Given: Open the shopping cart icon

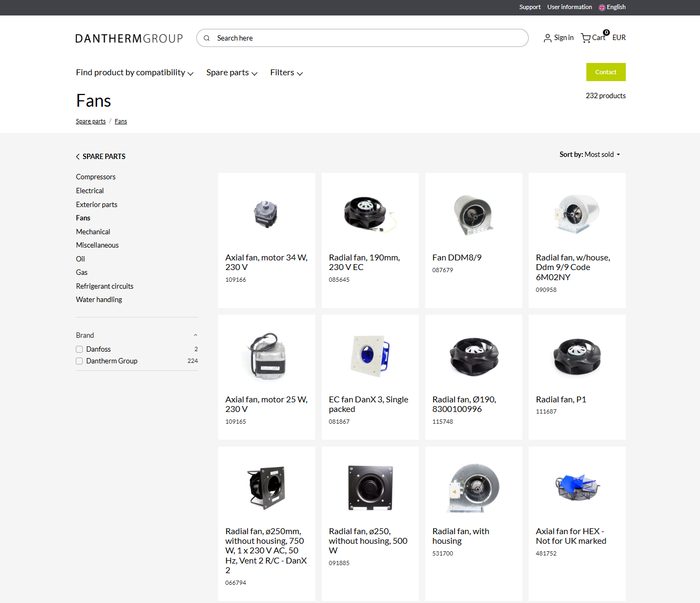Looking at the screenshot, I should 585,38.
